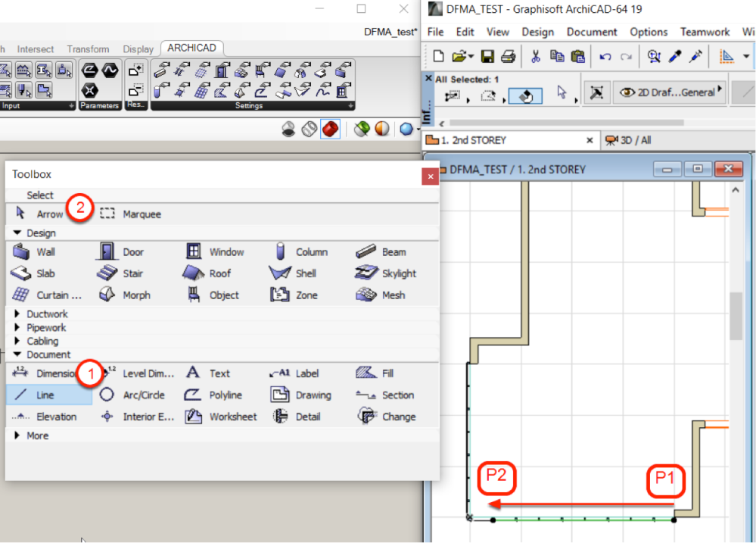Choose the Arrow selection tool
The image size is (756, 543).
point(39,214)
